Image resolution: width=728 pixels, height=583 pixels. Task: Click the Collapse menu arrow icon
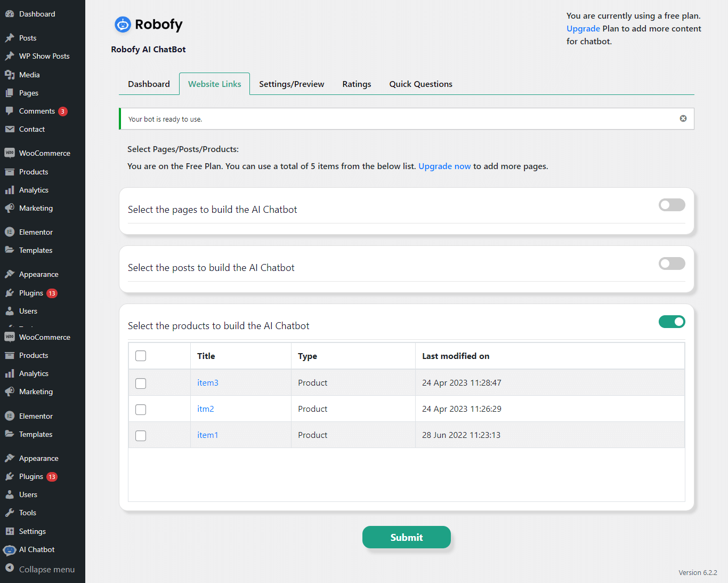coord(10,569)
